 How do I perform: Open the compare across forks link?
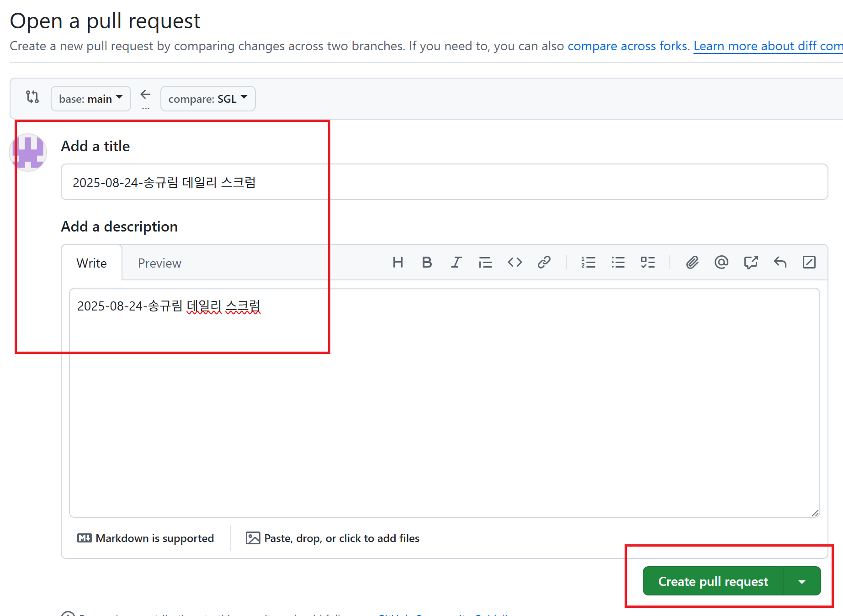(x=628, y=46)
